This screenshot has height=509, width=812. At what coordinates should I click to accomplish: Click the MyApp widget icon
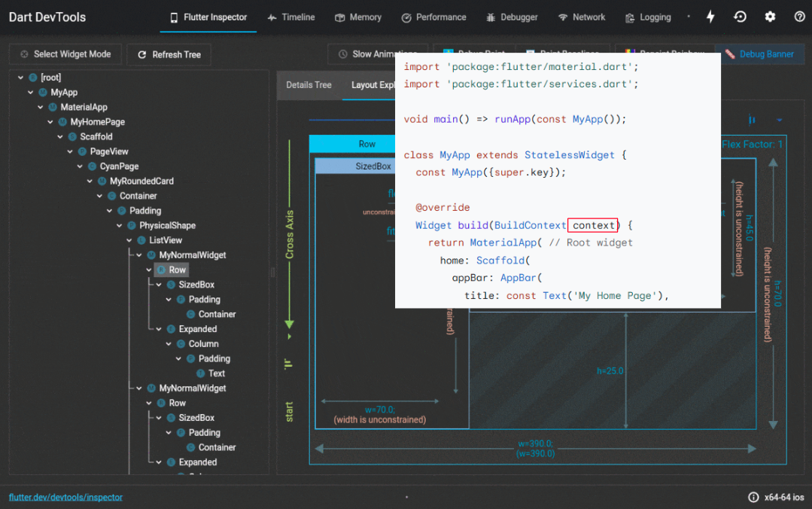tap(43, 93)
